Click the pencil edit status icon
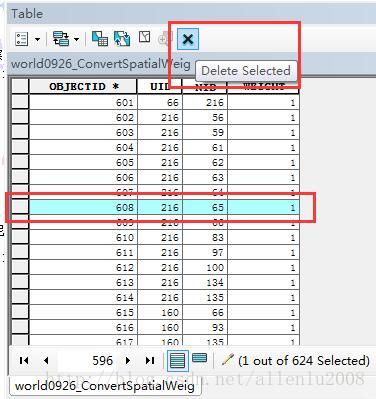Image resolution: width=376 pixels, height=399 pixels. pyautogui.click(x=227, y=360)
